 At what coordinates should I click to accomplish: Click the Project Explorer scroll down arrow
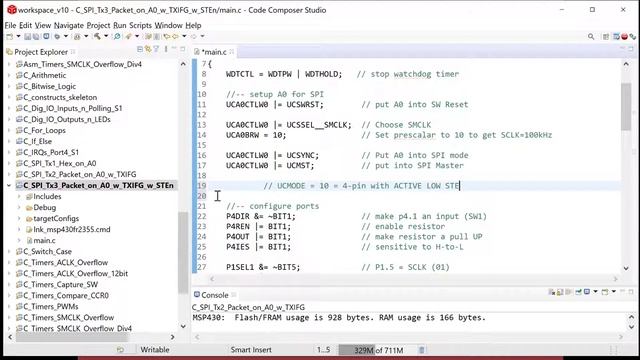pyautogui.click(x=183, y=327)
